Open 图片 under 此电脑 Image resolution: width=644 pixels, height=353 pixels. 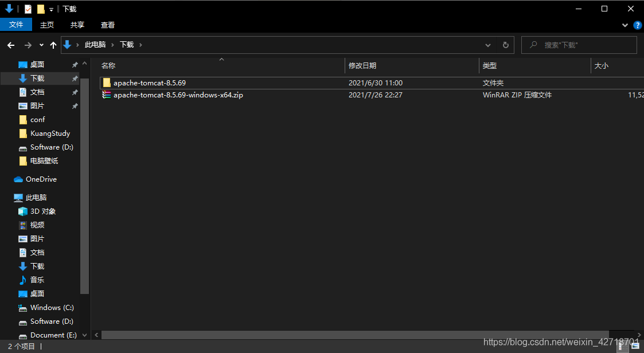tap(37, 238)
